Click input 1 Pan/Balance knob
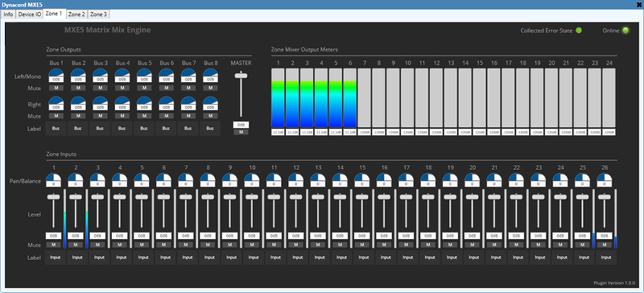Image resolution: width=644 pixels, height=293 pixels. click(x=53, y=178)
